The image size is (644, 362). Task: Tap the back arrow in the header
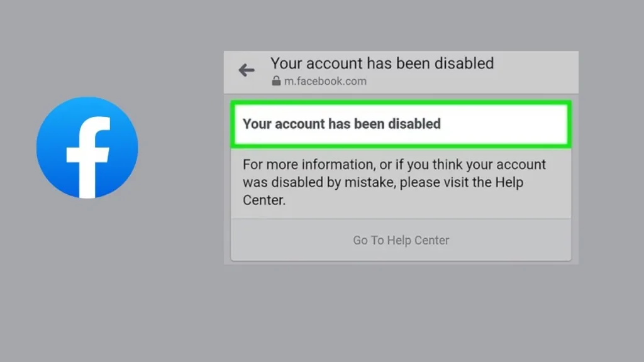point(246,70)
